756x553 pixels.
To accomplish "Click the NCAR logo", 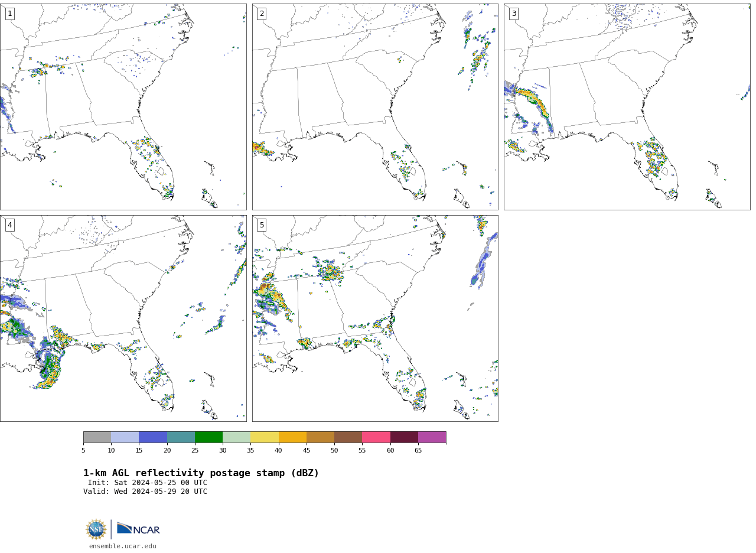I will [138, 529].
